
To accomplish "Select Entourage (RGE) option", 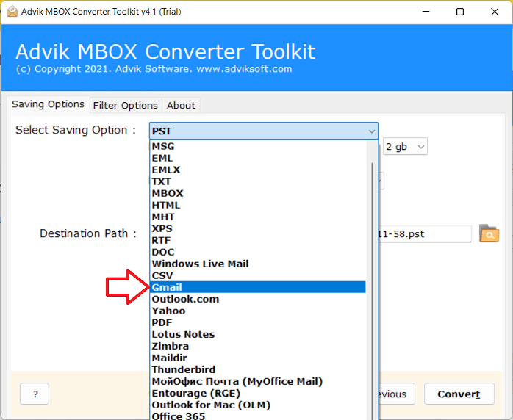I will (x=258, y=393).
